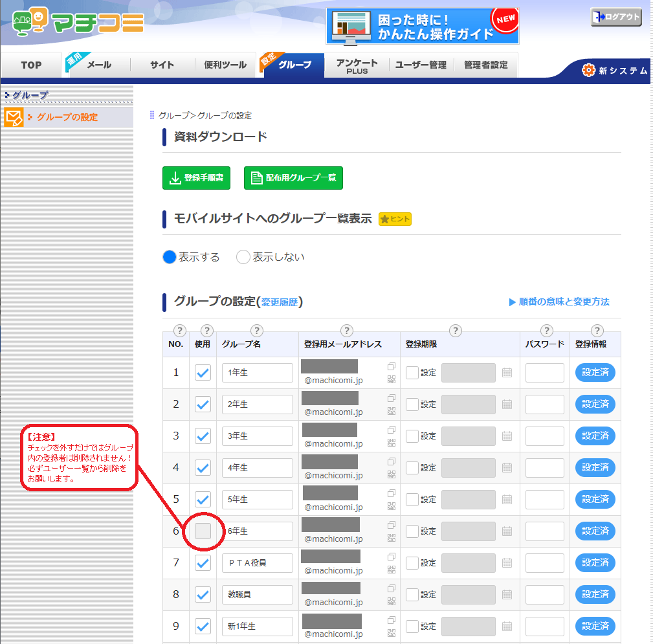Open the calendar icon in PTA役員 row
653x644 pixels.
pyautogui.click(x=507, y=563)
